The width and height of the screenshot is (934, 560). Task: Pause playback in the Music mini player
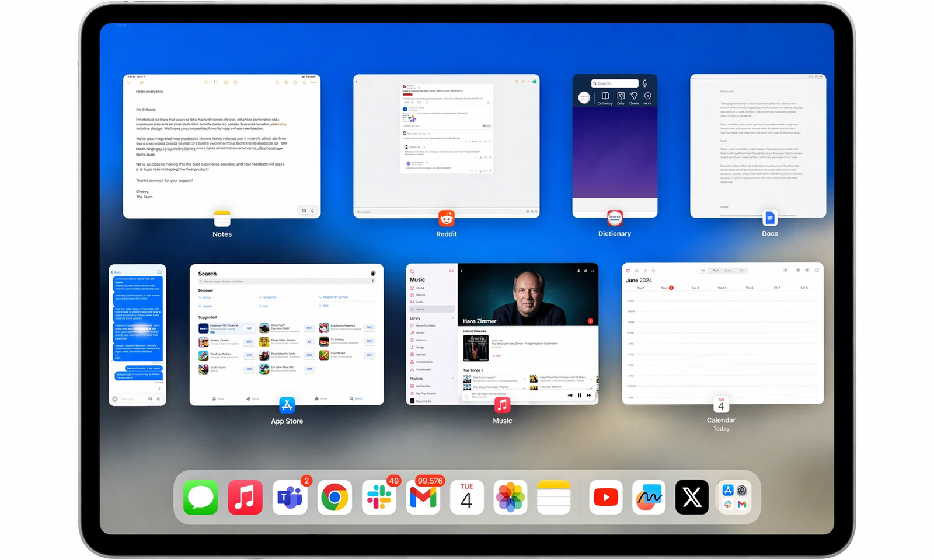click(579, 395)
